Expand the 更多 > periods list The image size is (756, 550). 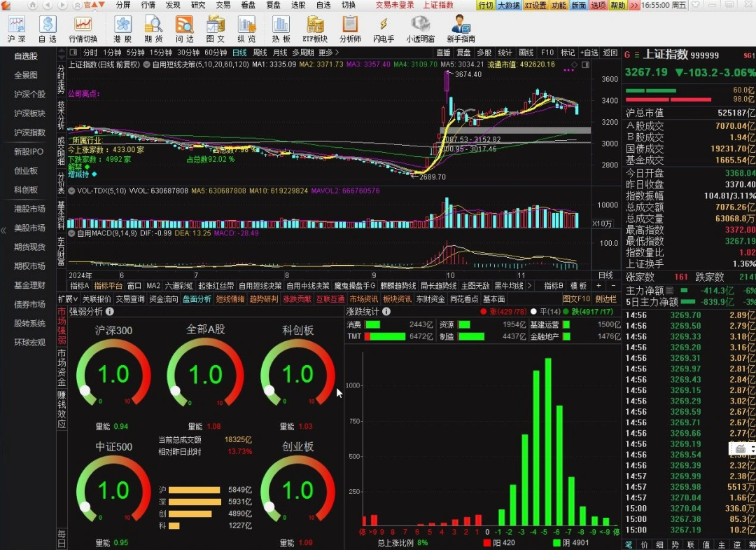click(328, 53)
